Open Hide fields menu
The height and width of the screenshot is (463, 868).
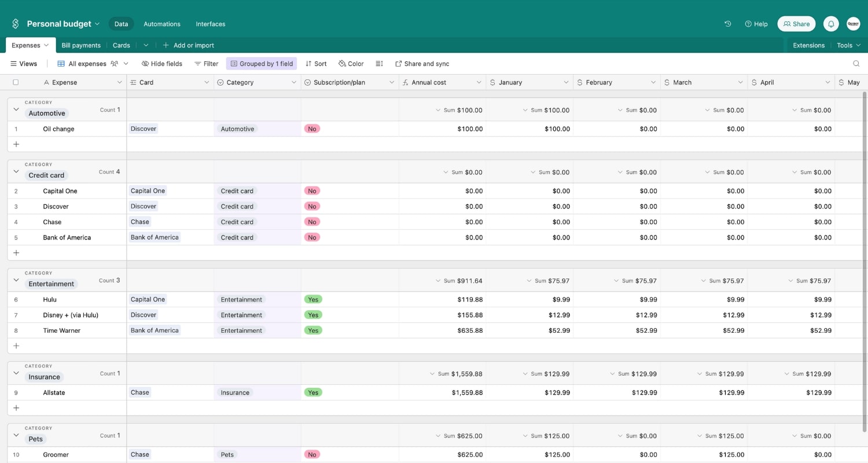(x=162, y=64)
